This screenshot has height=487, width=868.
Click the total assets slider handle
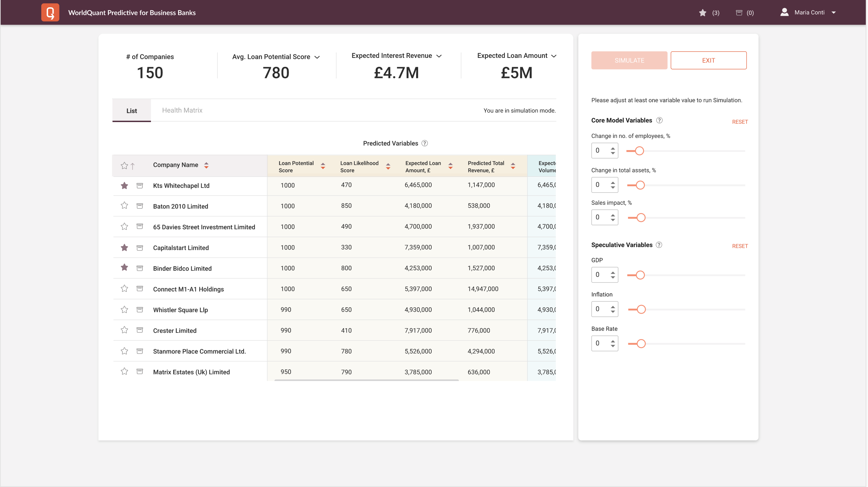tap(641, 185)
